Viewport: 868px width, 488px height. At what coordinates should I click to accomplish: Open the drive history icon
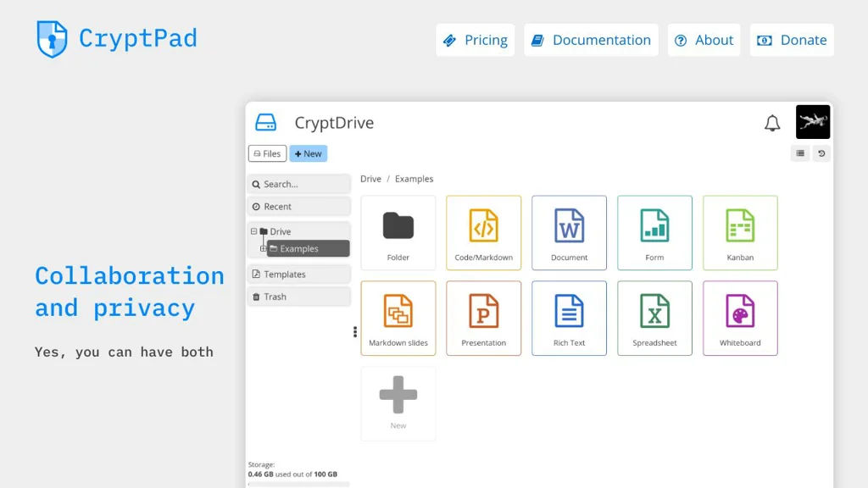point(821,153)
